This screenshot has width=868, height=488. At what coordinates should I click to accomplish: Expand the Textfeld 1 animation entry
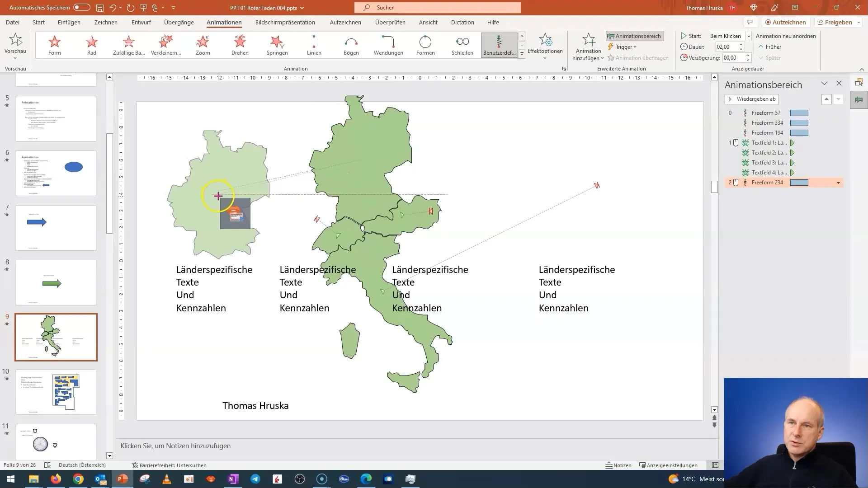point(792,142)
